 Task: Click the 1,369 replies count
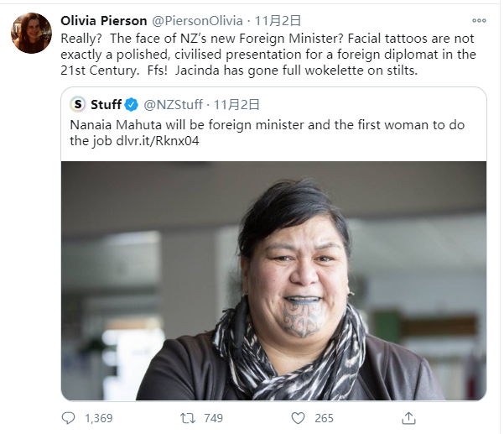98,417
